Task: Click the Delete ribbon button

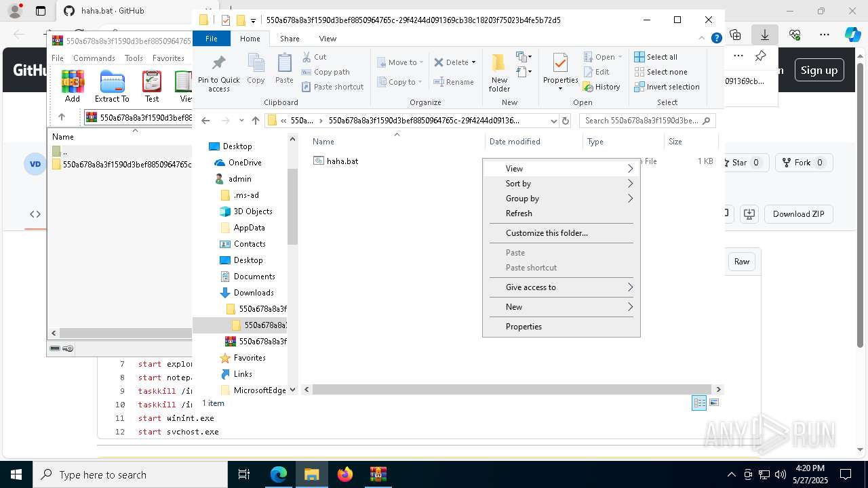Action: tap(454, 62)
